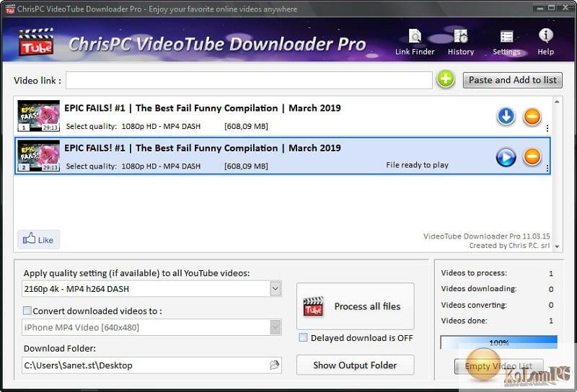Start download of the first EPIC FAILS video
Screen dimensions: 577x392
tap(506, 117)
